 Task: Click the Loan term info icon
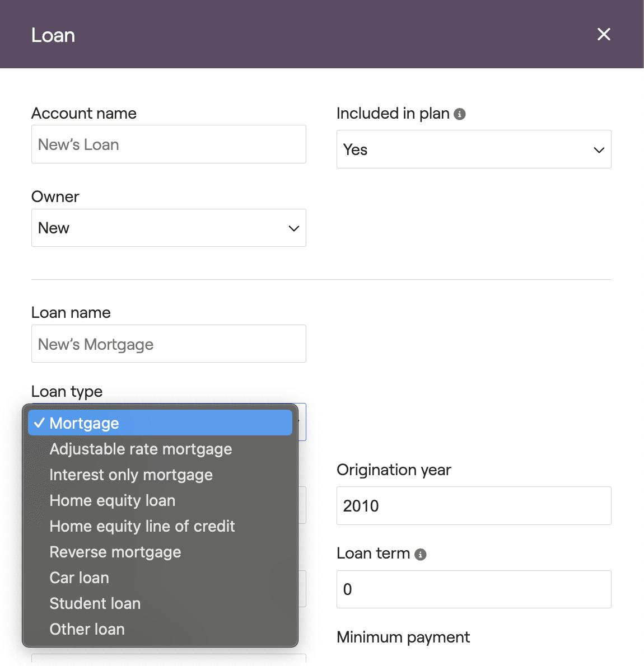421,554
